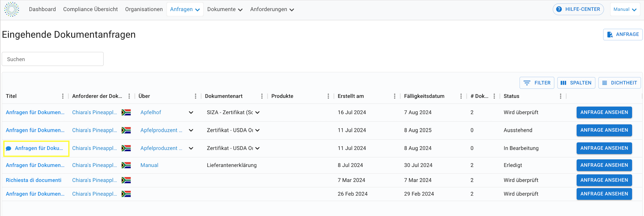The image size is (644, 216).
Task: Click South Africa flag in 26 Feb 2024 row
Action: click(x=126, y=194)
